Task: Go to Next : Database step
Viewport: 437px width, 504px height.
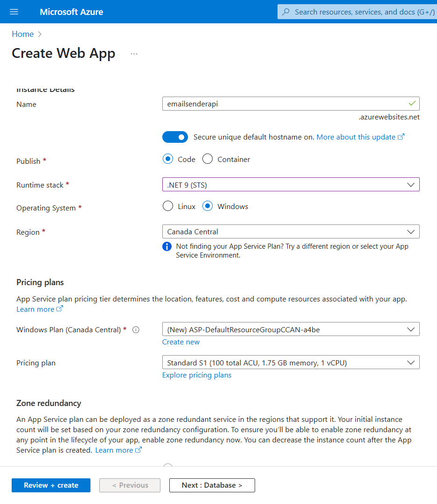Action: (x=212, y=485)
